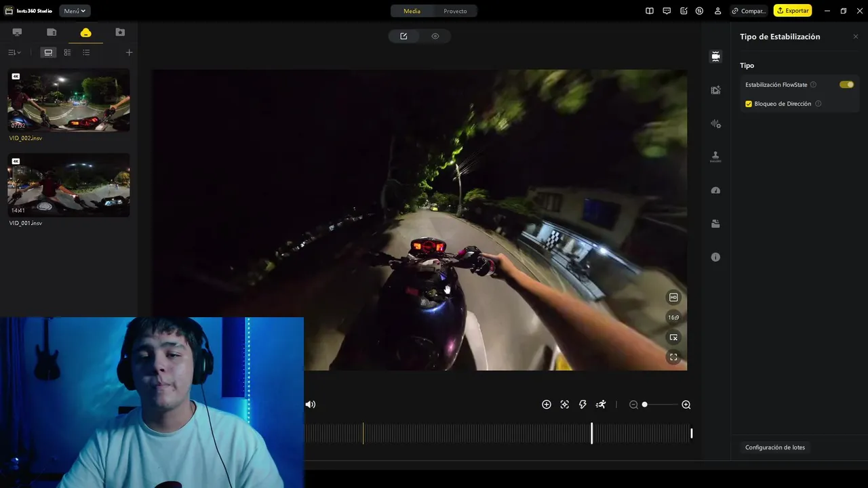Click the yellow trim marker on the timeline
The width and height of the screenshot is (868, 488).
(363, 433)
